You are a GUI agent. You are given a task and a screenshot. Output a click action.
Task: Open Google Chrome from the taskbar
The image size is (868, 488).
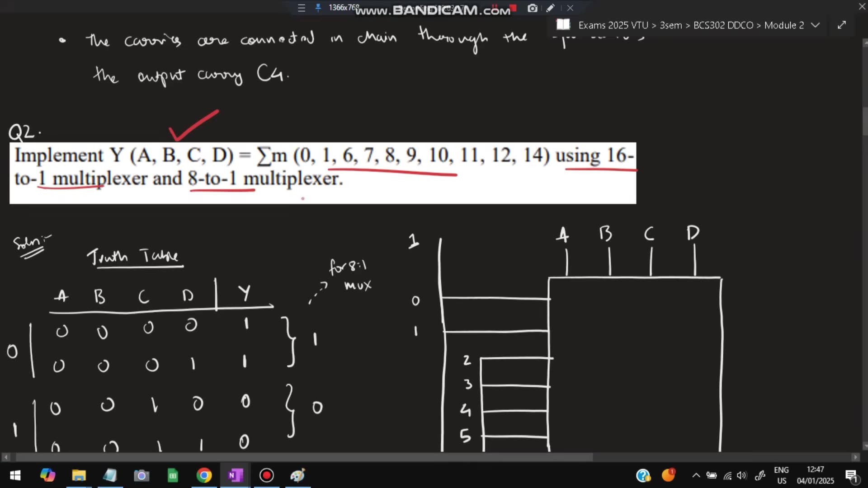click(x=204, y=475)
